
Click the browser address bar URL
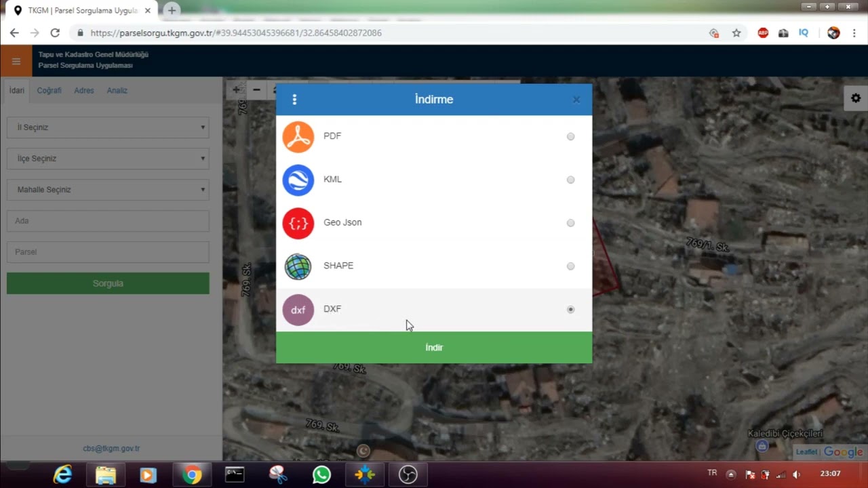pyautogui.click(x=236, y=33)
